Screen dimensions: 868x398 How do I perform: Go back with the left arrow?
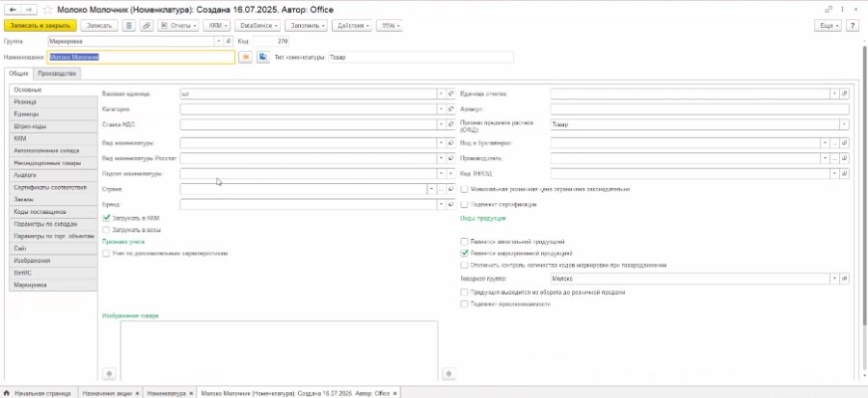click(13, 10)
